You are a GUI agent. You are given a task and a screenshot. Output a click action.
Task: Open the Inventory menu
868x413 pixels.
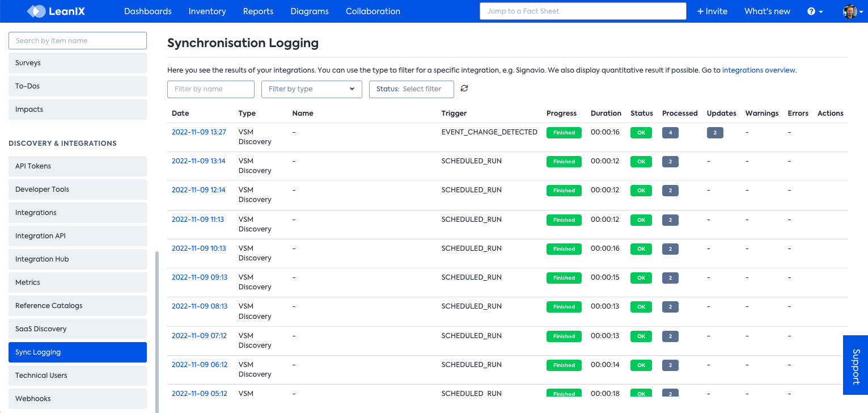[208, 11]
